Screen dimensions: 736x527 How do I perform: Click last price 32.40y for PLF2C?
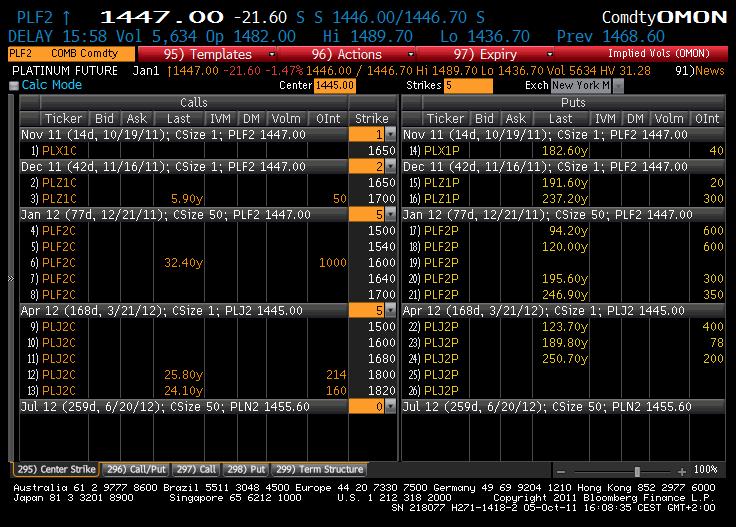click(x=184, y=263)
